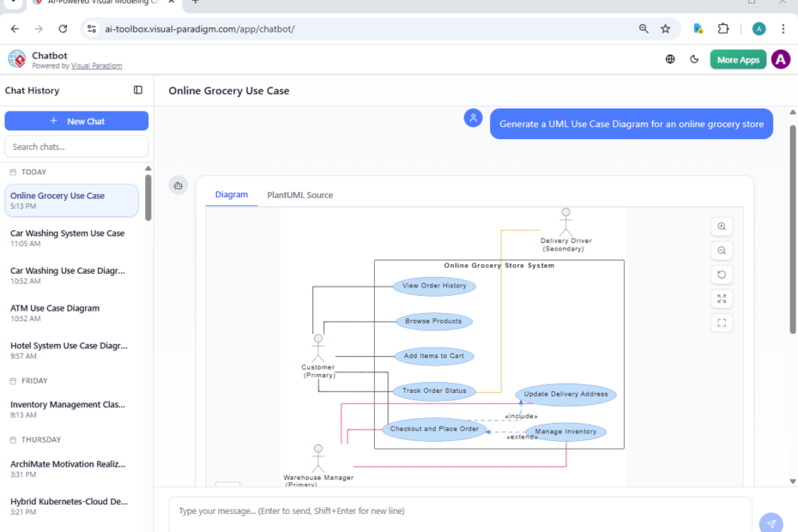Click the Visual Paradigm Chatbot logo

pos(16,58)
